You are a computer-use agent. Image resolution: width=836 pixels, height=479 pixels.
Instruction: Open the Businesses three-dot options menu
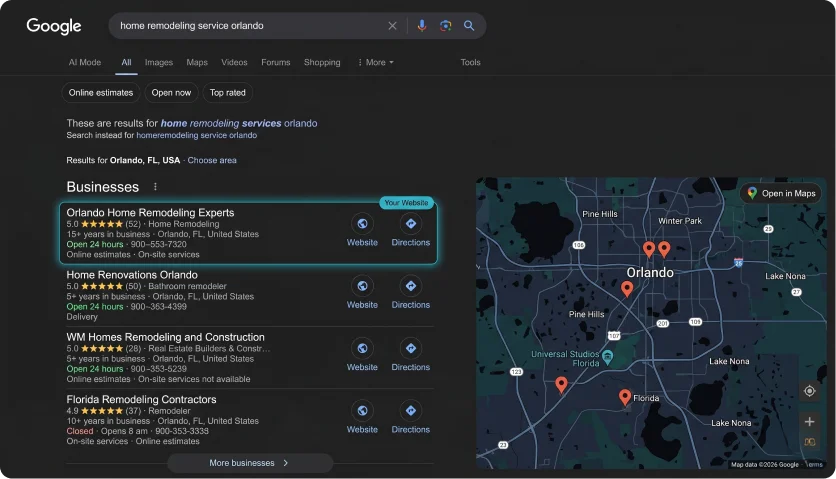155,187
